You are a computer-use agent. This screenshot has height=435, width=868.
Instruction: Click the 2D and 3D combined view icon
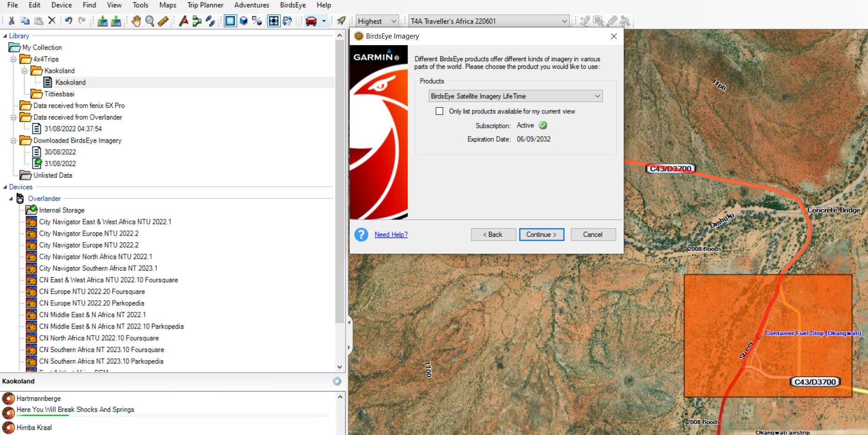[257, 21]
